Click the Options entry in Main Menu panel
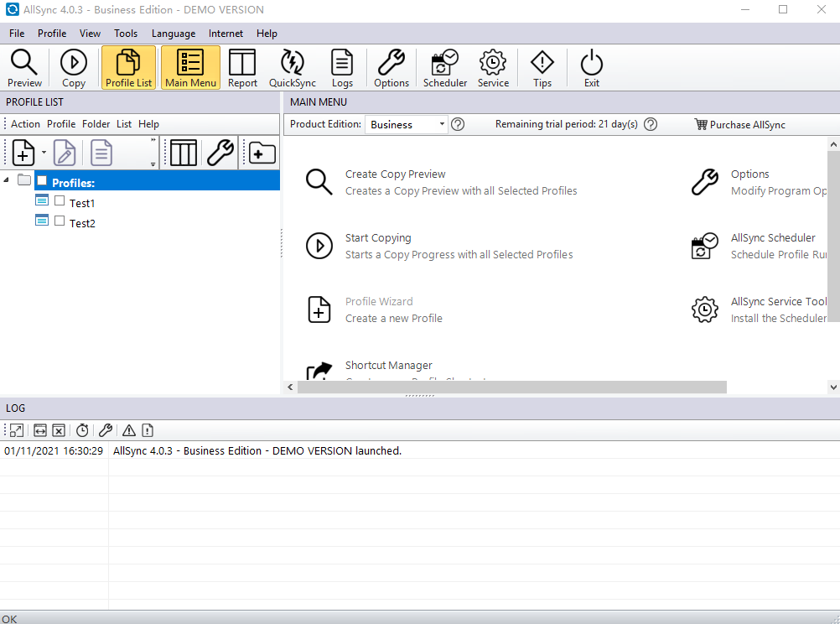This screenshot has width=840, height=624. [759, 182]
